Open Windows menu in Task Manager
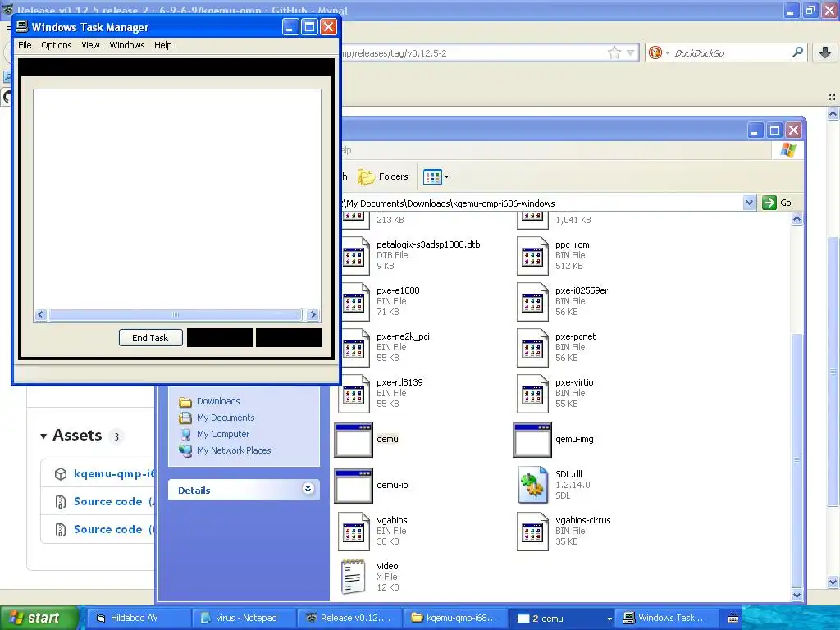Image resolution: width=840 pixels, height=630 pixels. pos(127,45)
